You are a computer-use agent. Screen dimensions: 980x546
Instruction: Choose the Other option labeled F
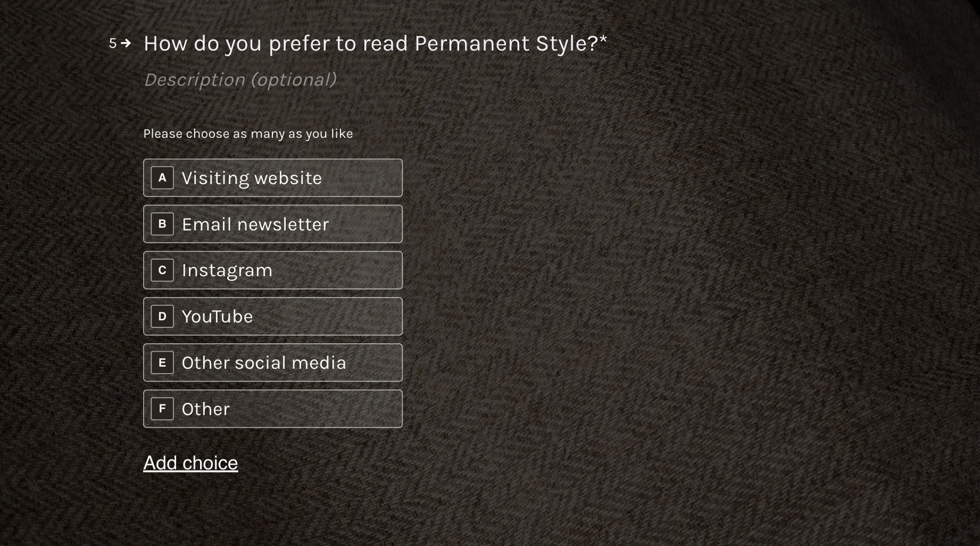coord(273,409)
